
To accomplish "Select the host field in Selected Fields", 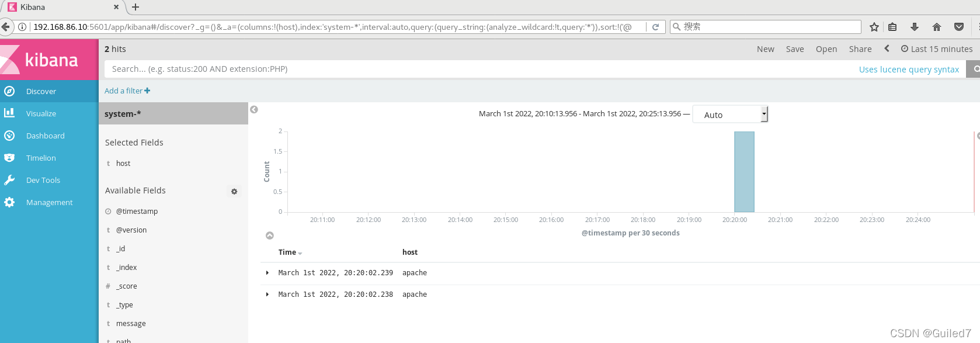I will tap(123, 164).
